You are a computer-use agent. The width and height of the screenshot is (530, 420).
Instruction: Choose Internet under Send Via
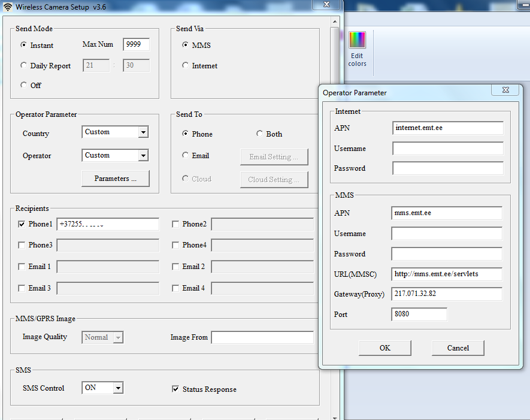(x=185, y=65)
